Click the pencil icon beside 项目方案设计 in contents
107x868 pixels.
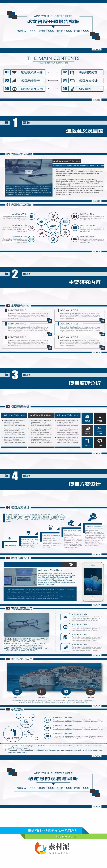point(72,81)
